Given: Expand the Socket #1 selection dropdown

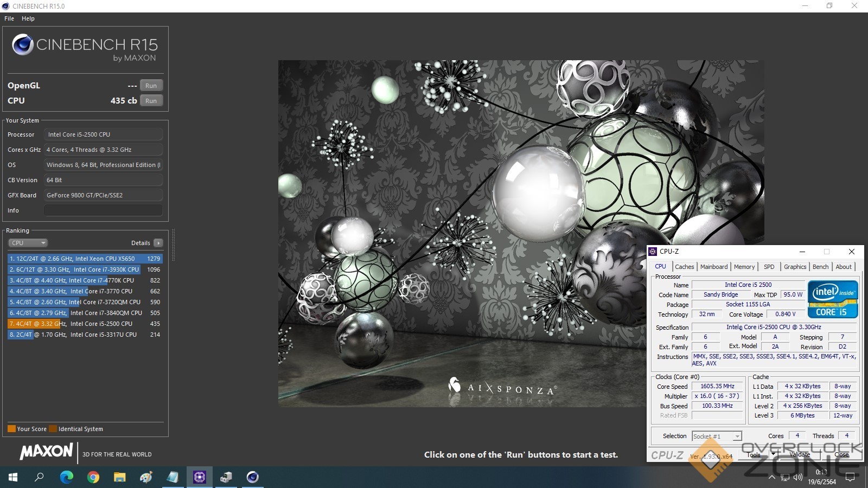Looking at the screenshot, I should [737, 436].
